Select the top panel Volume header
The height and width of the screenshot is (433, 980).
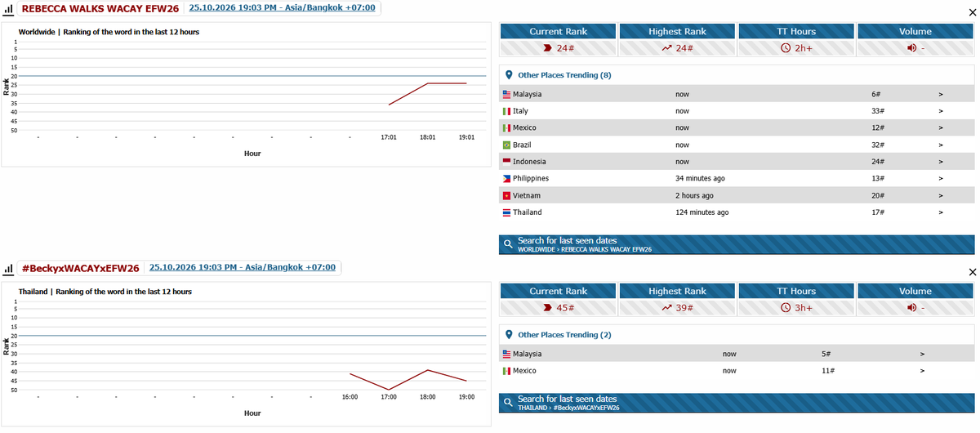tap(915, 31)
